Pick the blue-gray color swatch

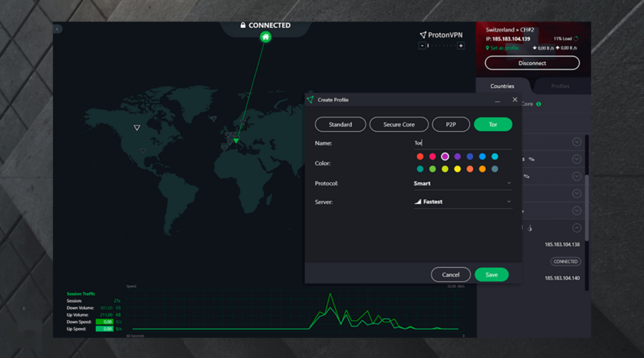pos(494,169)
